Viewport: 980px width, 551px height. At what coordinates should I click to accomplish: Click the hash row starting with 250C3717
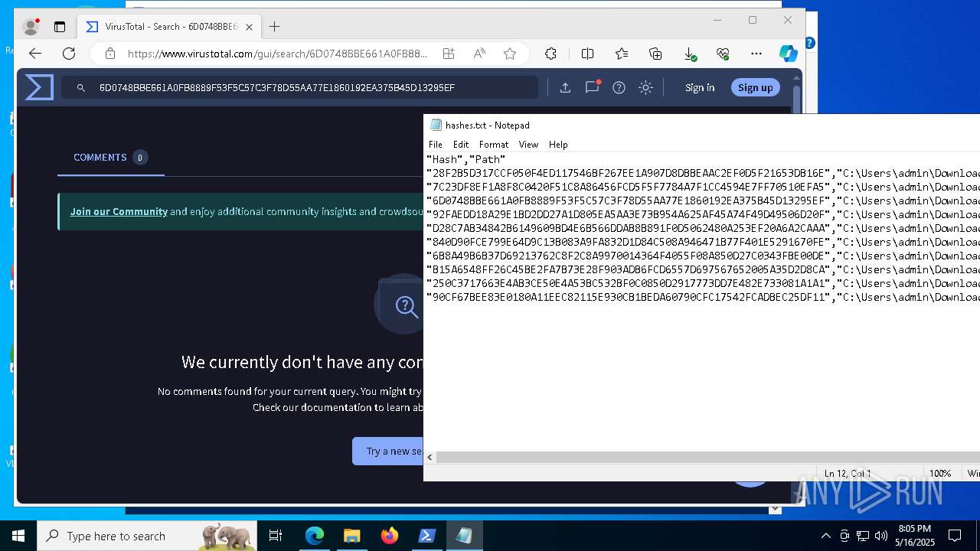(x=703, y=283)
